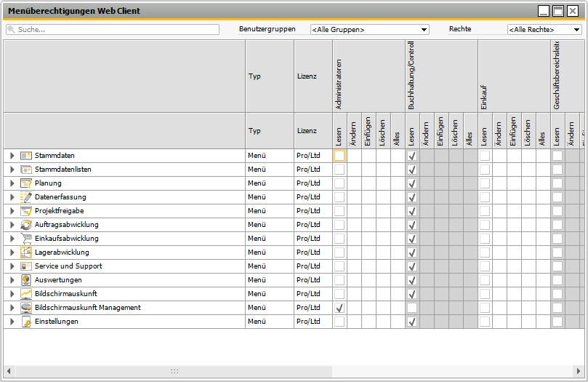
Task: Enable Einkauf Lesen for Lagerabwicklung
Action: tap(485, 252)
